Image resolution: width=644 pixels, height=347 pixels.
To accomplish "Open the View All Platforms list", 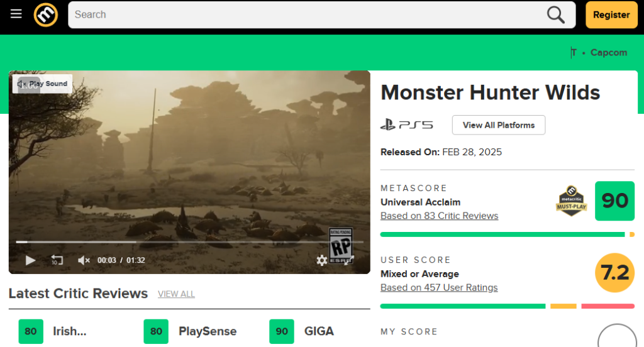I will pos(498,125).
